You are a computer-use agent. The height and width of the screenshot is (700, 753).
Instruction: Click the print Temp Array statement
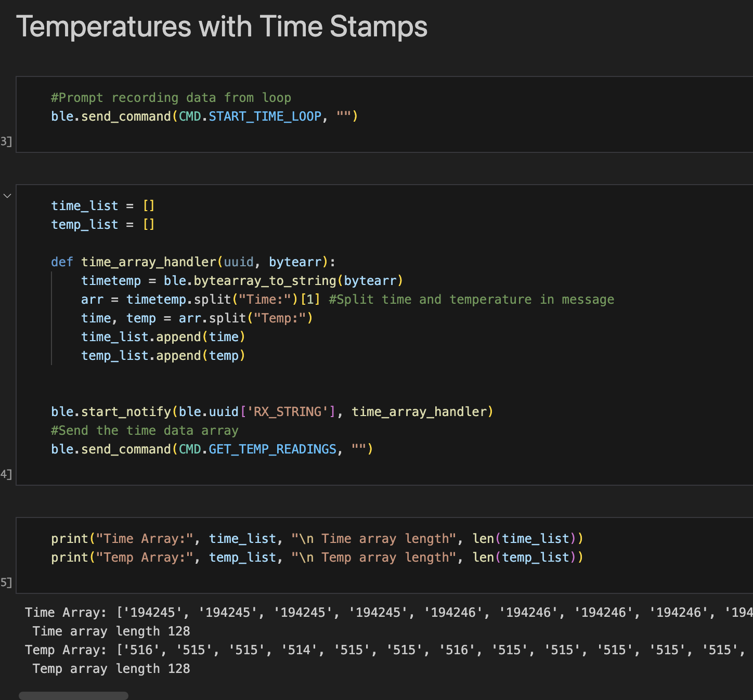click(312, 557)
